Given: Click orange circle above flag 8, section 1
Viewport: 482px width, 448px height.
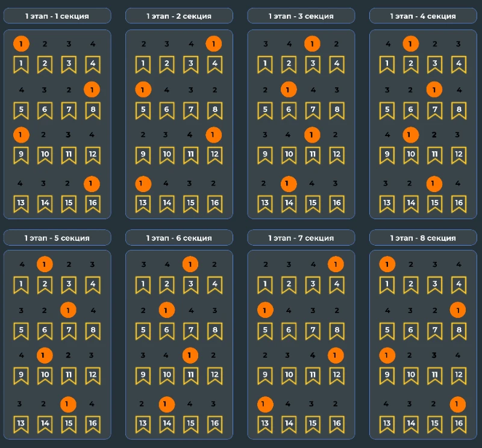Looking at the screenshot, I should click(x=92, y=90).
